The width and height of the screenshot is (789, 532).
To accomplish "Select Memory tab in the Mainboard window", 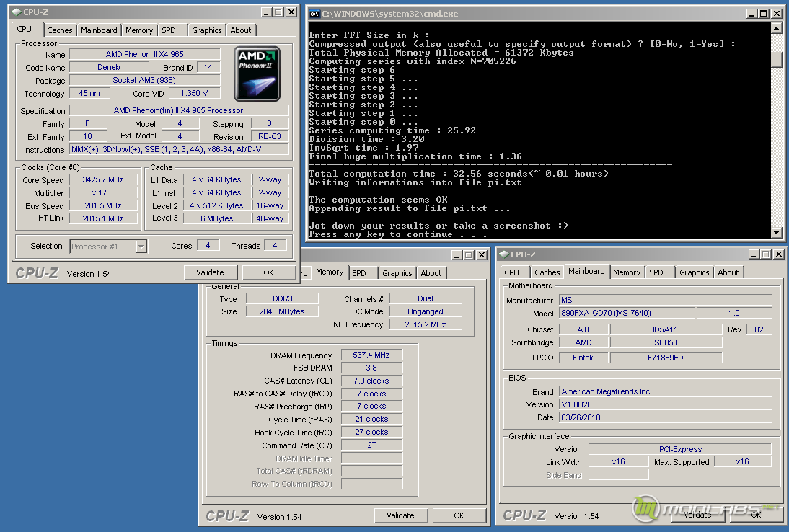I will coord(627,272).
